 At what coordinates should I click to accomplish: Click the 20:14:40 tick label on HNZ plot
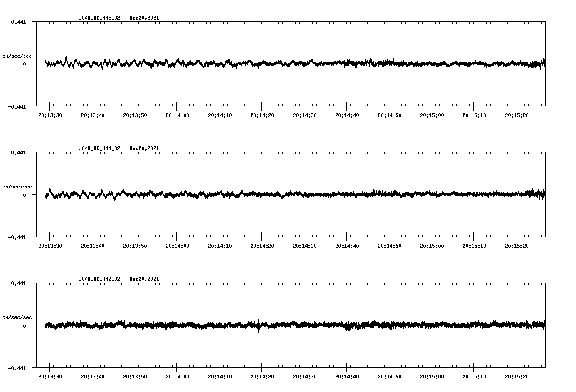pos(347,377)
